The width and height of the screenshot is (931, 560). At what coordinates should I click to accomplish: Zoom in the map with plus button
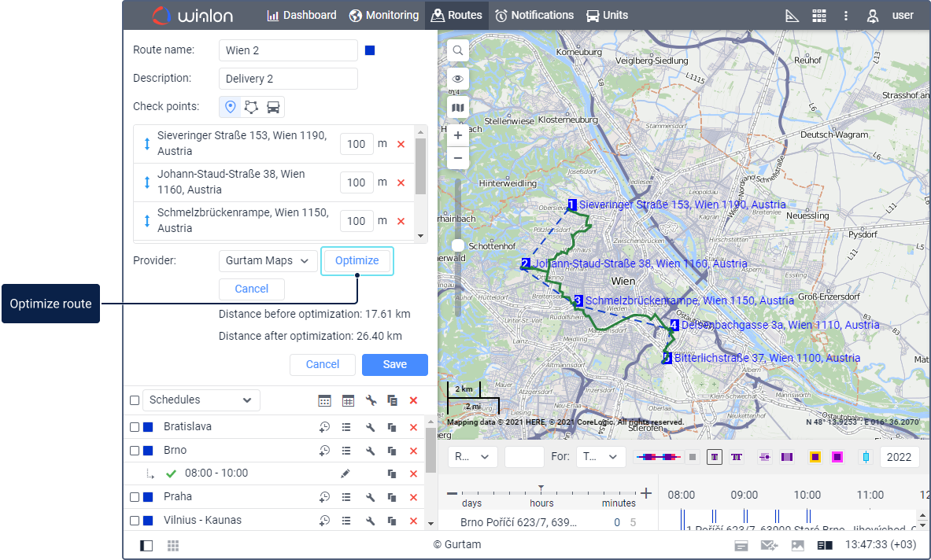[x=457, y=135]
